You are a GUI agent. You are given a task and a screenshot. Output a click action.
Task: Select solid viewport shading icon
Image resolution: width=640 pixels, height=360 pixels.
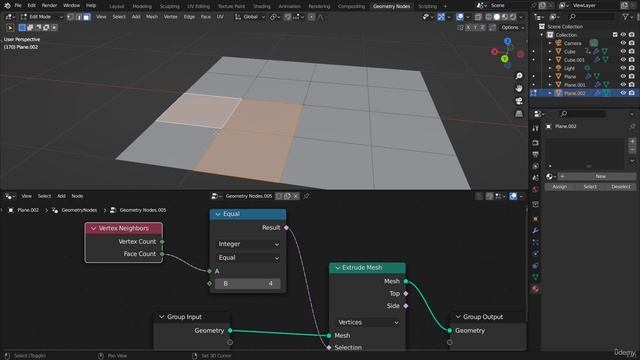(x=497, y=17)
